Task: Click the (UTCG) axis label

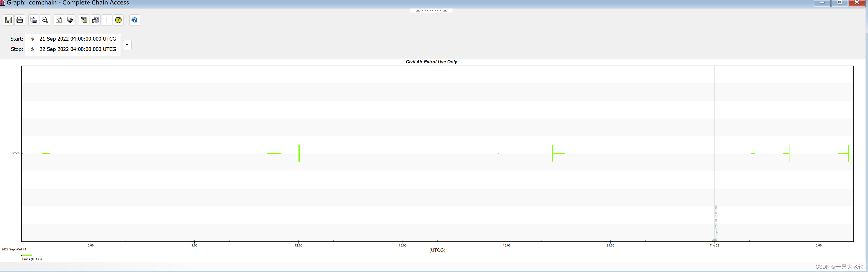Action: point(437,250)
